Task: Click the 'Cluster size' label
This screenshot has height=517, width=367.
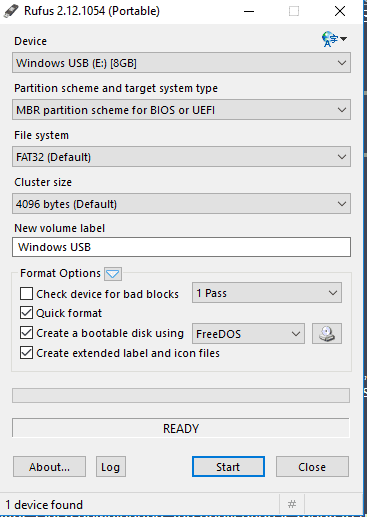Action: (43, 182)
